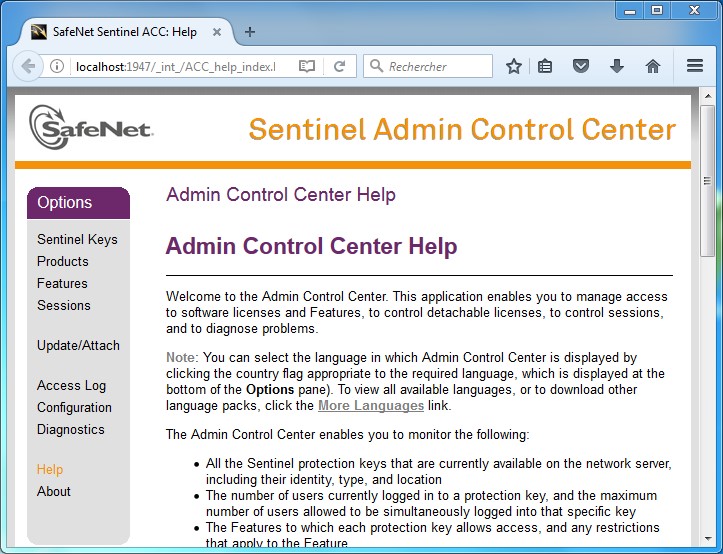Follow the More Languages link

click(371, 405)
